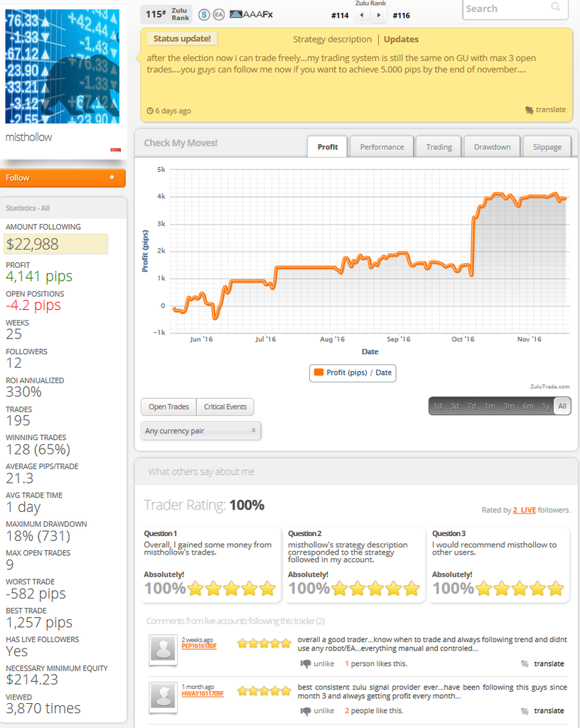Click the Follow button
This screenshot has height=728, width=580.
pyautogui.click(x=63, y=178)
